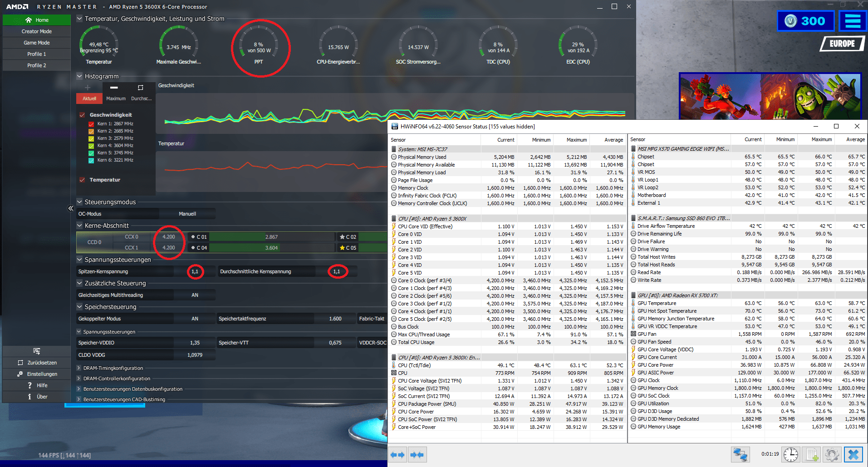
Task: Click the Über info icon
Action: pyautogui.click(x=29, y=397)
